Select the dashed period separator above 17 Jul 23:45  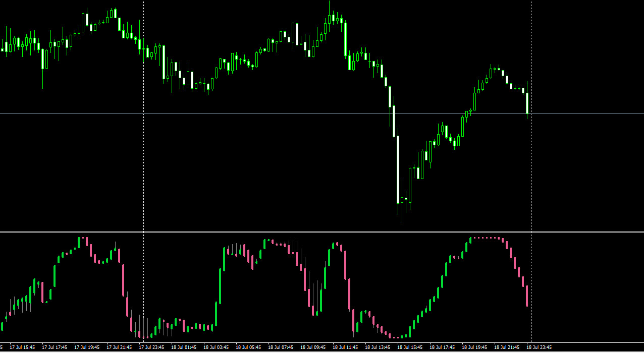point(144,171)
